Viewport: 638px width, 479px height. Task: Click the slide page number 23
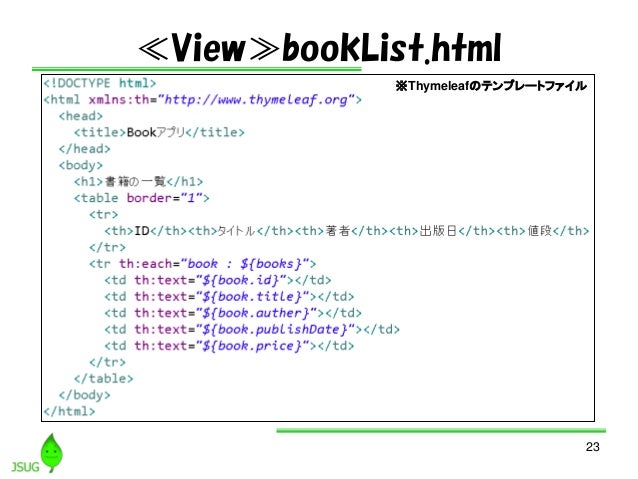click(592, 447)
